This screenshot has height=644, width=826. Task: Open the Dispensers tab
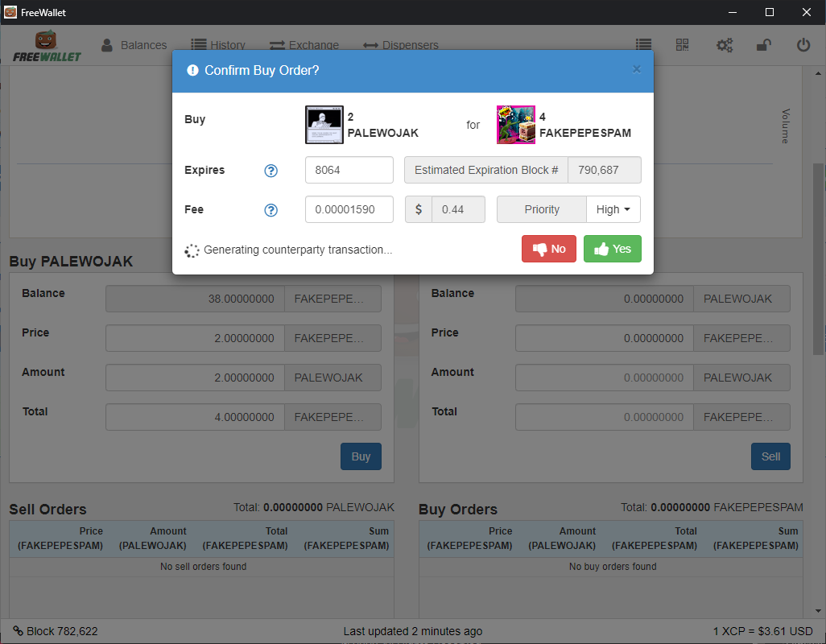[401, 45]
